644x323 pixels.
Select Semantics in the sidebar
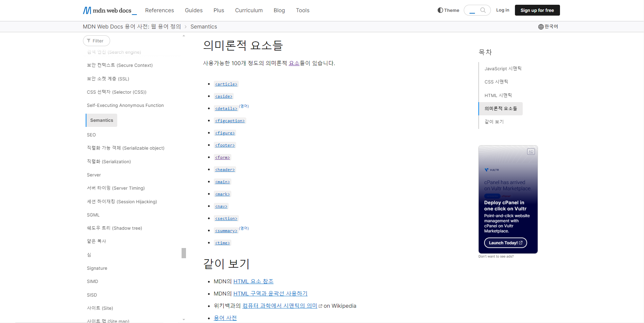[102, 120]
